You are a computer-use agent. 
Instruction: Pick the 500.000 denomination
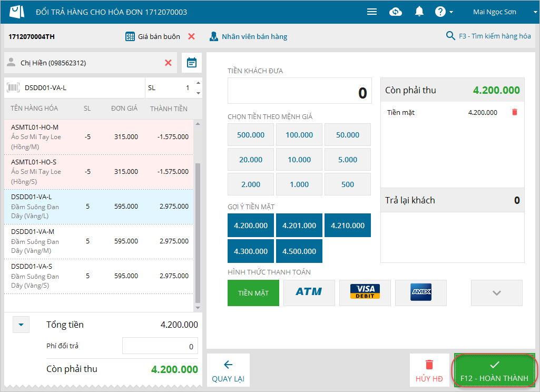[x=251, y=135]
